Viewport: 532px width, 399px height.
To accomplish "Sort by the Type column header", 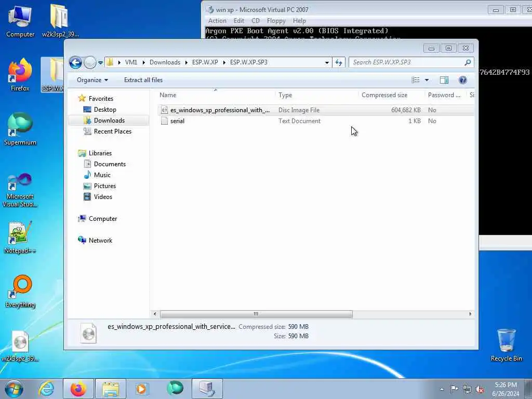I will [316, 95].
